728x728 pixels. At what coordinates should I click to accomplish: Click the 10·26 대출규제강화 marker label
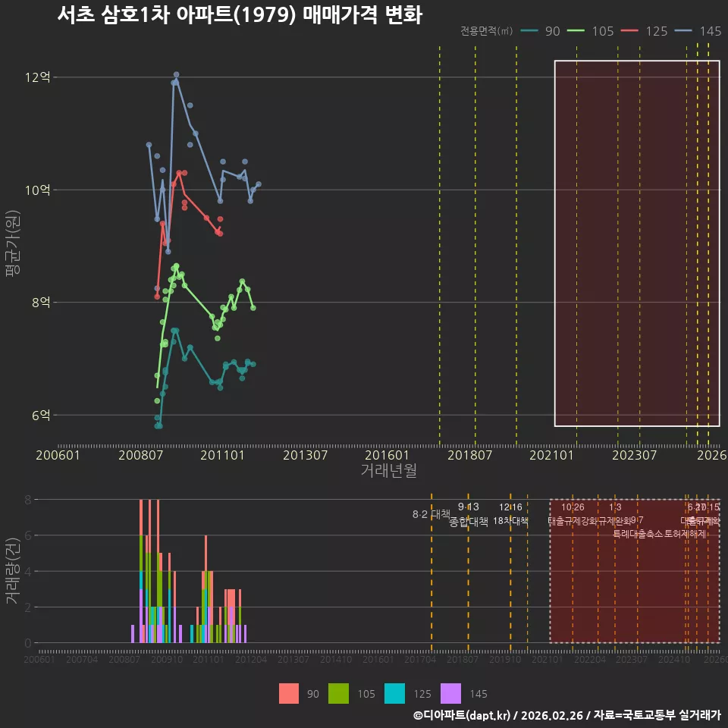(x=573, y=514)
